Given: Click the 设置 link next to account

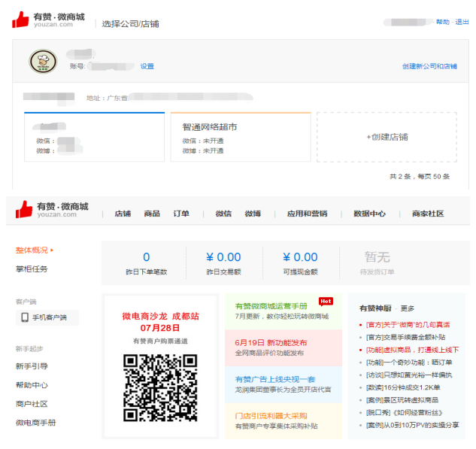Looking at the screenshot, I should point(147,66).
